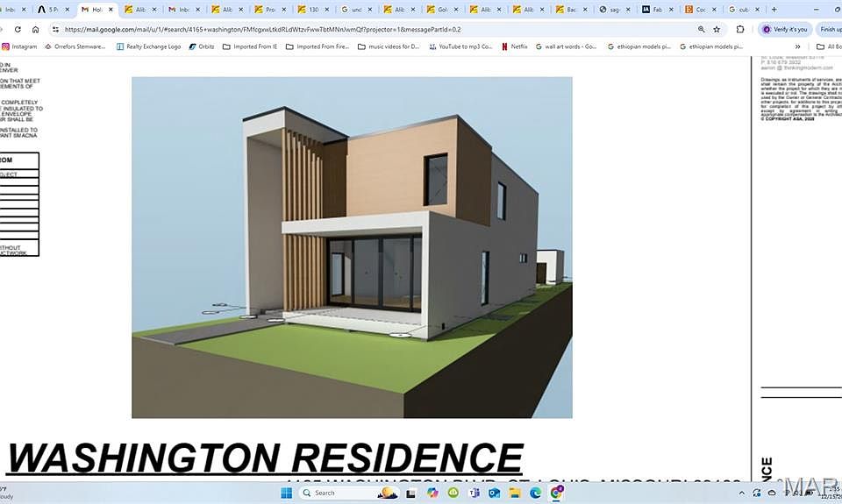Click the house rendering image
The width and height of the screenshot is (842, 504).
(x=352, y=247)
